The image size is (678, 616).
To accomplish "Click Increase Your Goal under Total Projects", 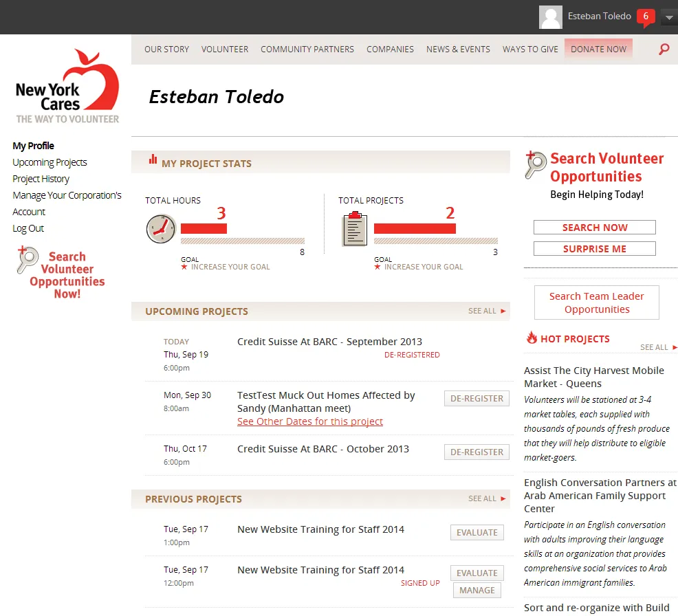I will point(424,267).
